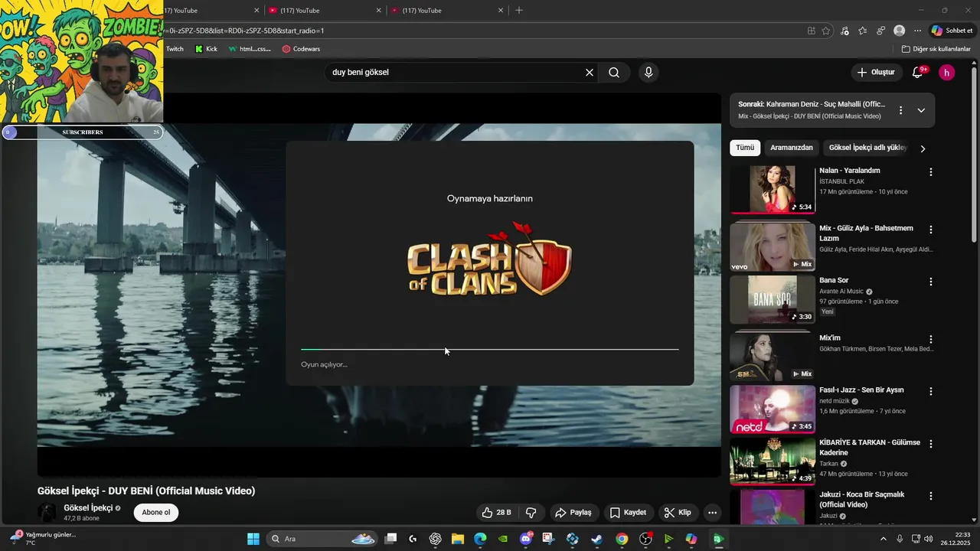The width and height of the screenshot is (980, 551).
Task: Select the Aramanızdan filter chip
Action: tap(792, 148)
